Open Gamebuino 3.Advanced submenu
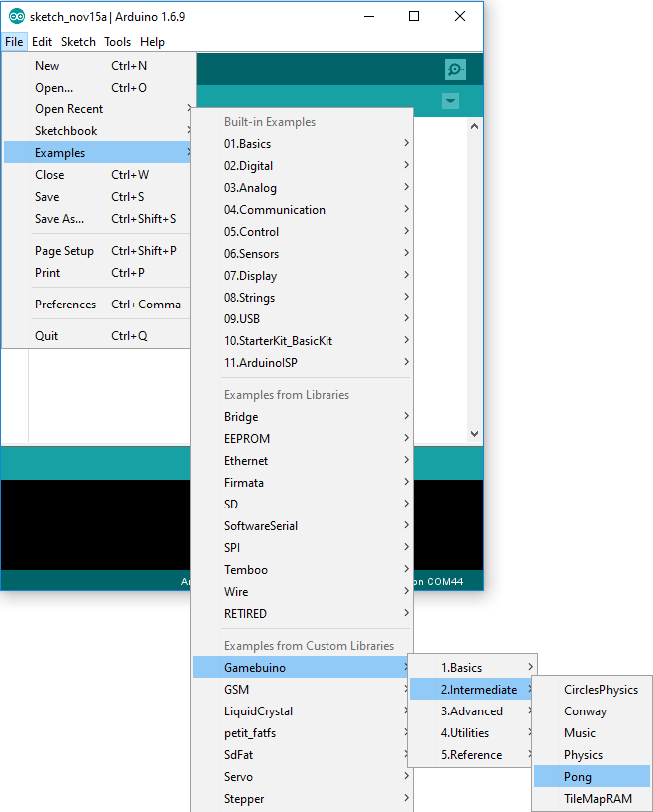Image resolution: width=653 pixels, height=812 pixels. pos(472,711)
